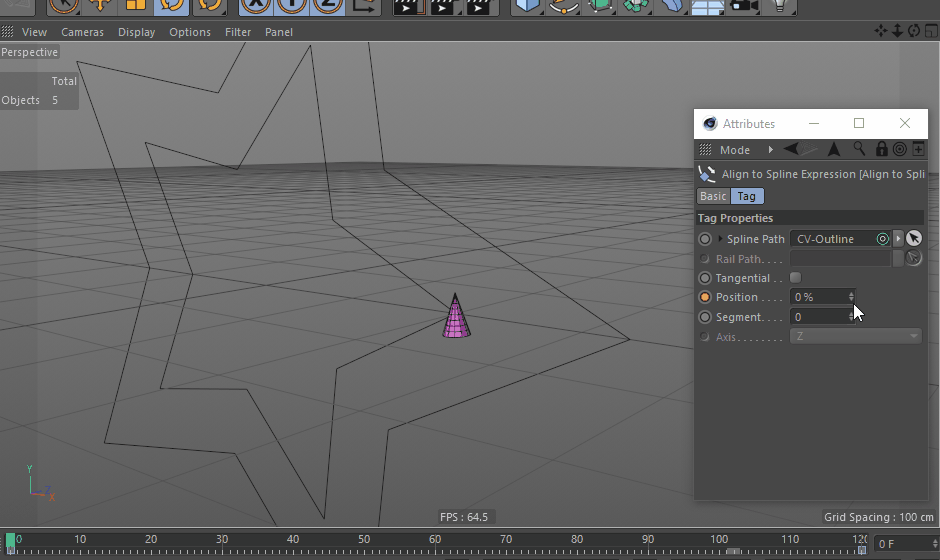This screenshot has height=560, width=940.
Task: Select the highlighted Rotate tool
Action: click(171, 6)
